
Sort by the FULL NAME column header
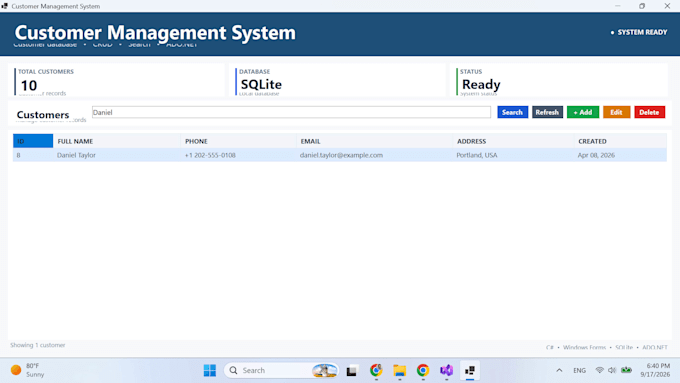117,141
